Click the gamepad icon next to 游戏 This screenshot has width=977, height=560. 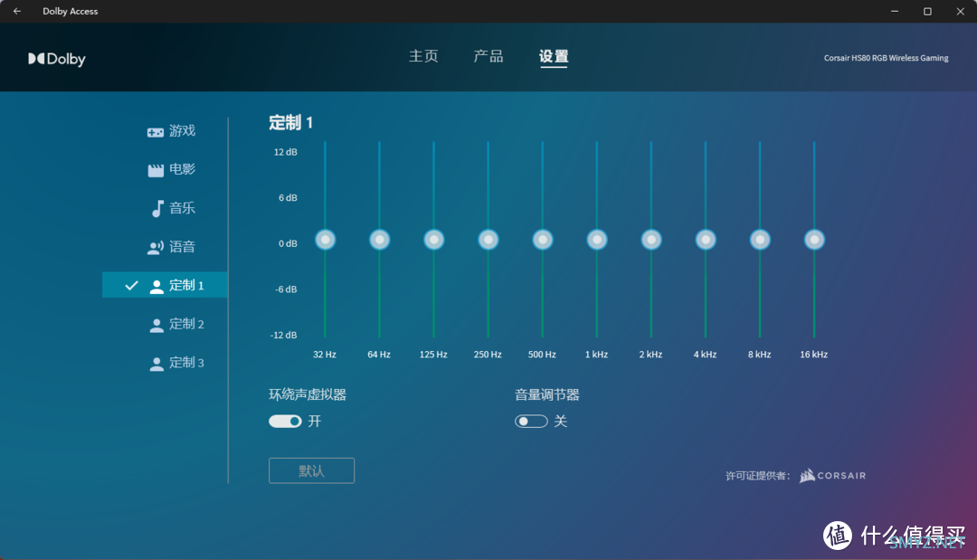pos(156,132)
